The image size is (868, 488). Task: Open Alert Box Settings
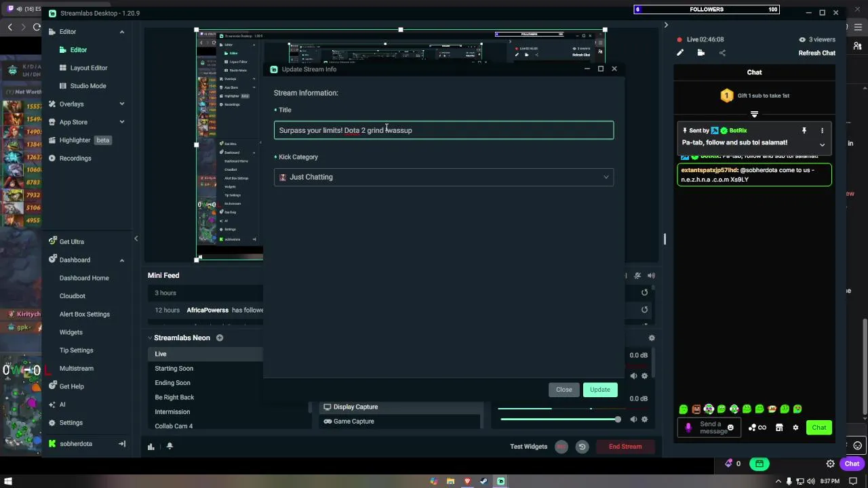pos(85,314)
